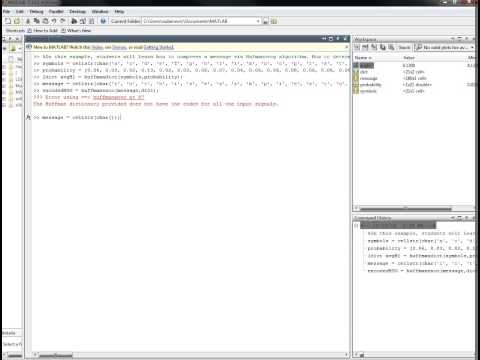Open the Help menu
The width and height of the screenshot is (480, 360).
119,12
